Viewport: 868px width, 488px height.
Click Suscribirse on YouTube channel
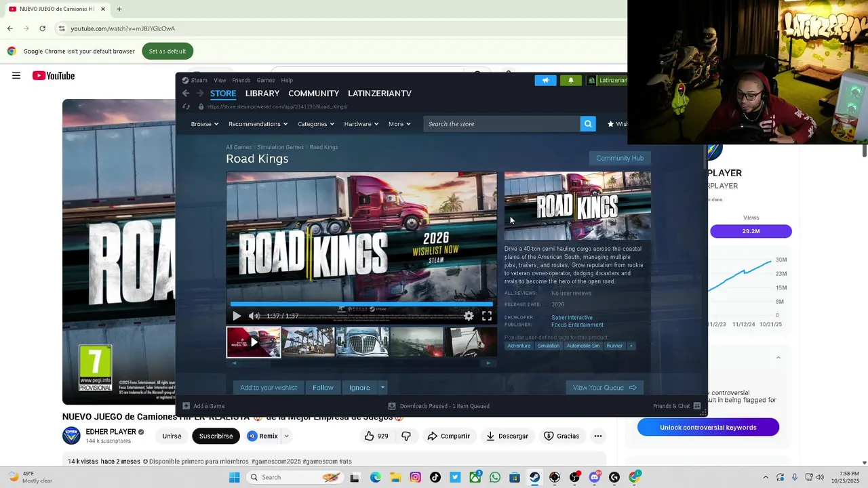216,436
